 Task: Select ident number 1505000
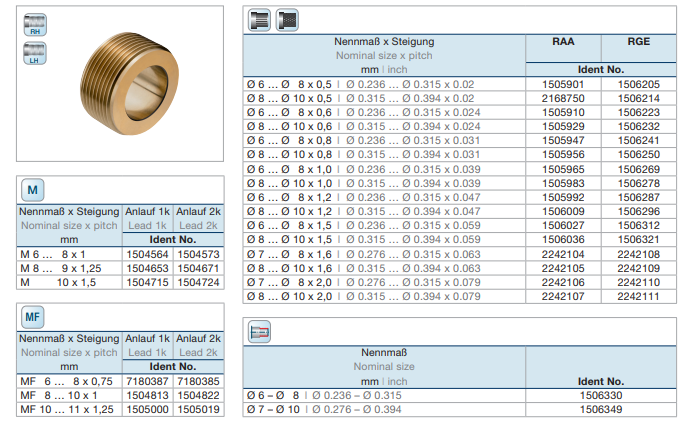coord(147,409)
